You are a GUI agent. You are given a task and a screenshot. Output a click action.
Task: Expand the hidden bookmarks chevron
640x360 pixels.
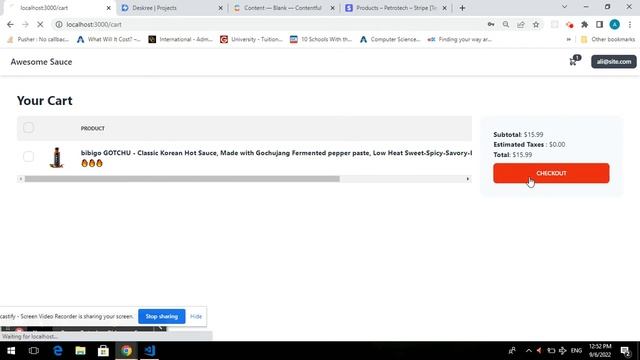coord(569,39)
